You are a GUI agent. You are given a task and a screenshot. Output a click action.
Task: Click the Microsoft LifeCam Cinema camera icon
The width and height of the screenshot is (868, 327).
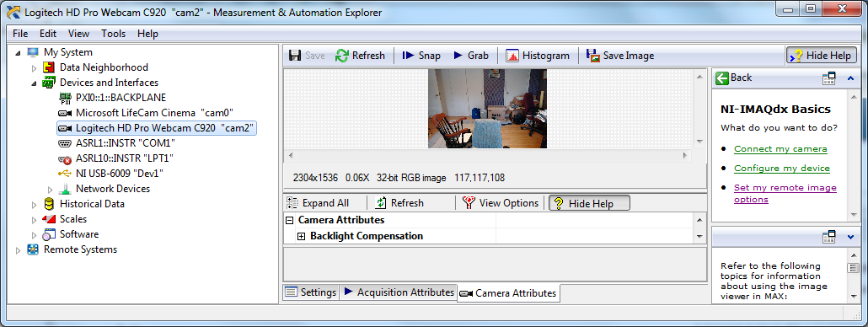[x=65, y=113]
